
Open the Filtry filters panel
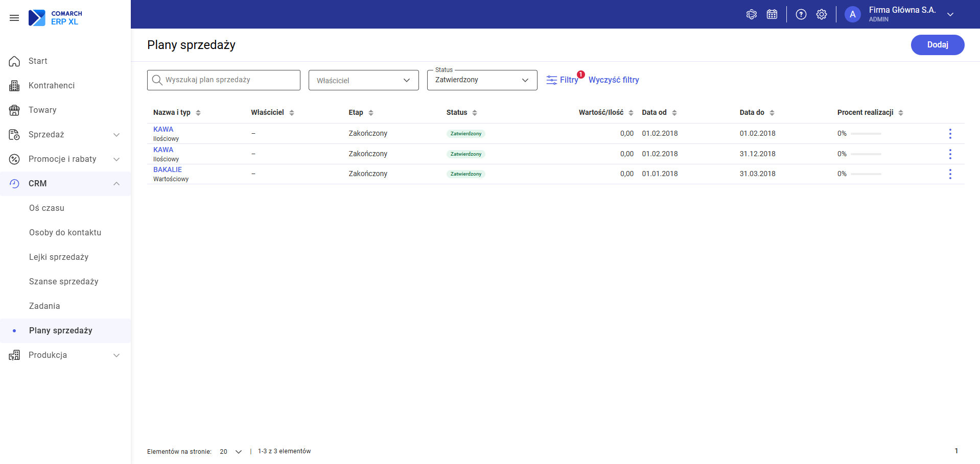click(x=563, y=80)
